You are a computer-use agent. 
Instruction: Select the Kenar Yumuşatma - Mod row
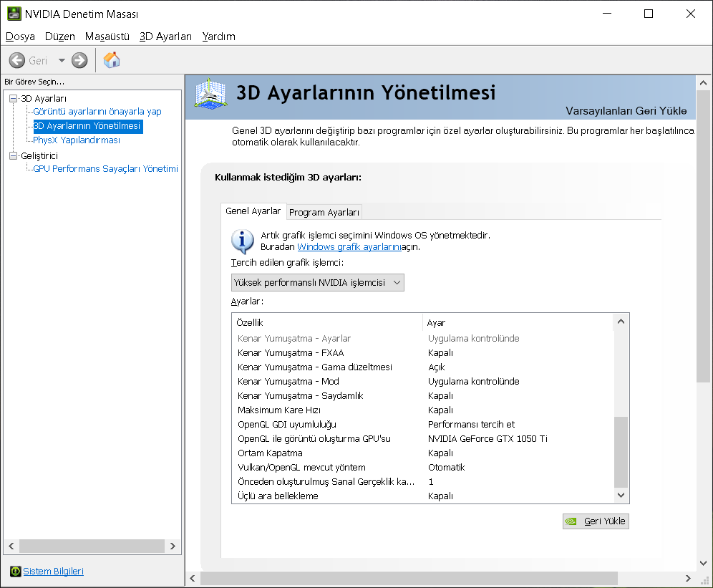pyautogui.click(x=423, y=382)
